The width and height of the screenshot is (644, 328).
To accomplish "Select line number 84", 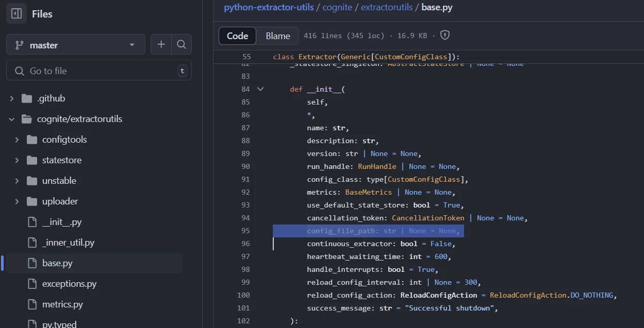I will pyautogui.click(x=245, y=89).
